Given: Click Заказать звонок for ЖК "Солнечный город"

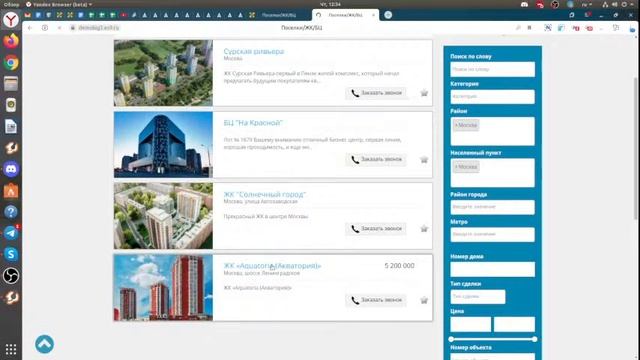Looking at the screenshot, I should click(376, 229).
